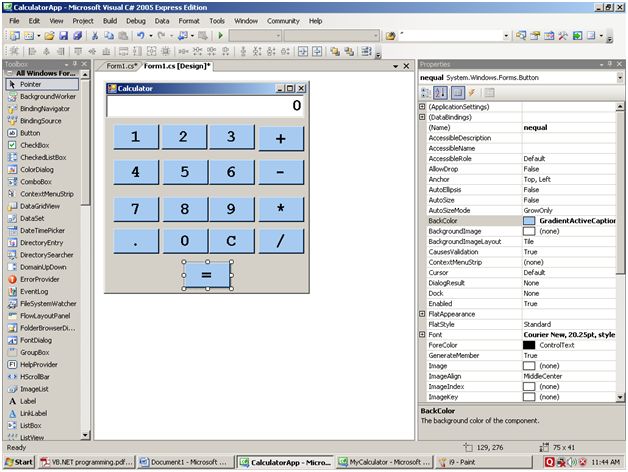Expand the Font property node
This screenshot has width=628, height=472.
click(422, 334)
